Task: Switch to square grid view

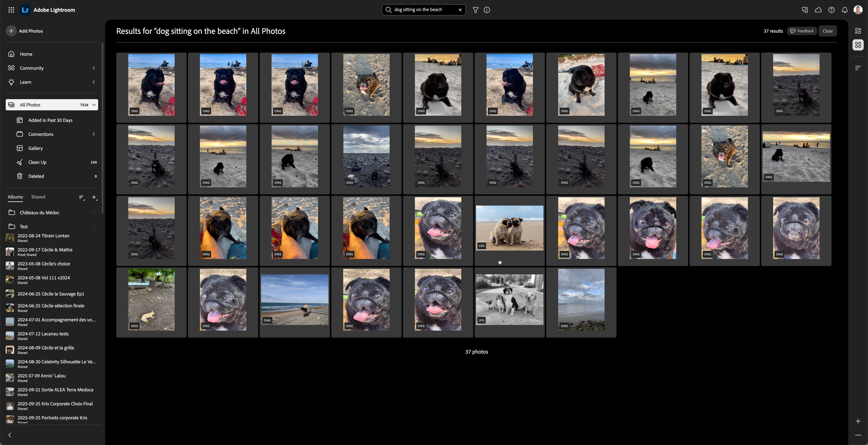Action: [858, 45]
